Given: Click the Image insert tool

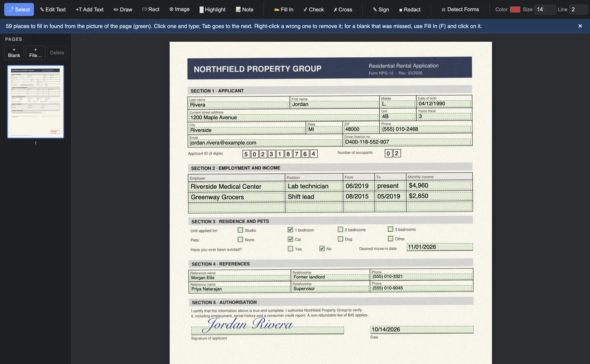Looking at the screenshot, I should click(x=180, y=9).
